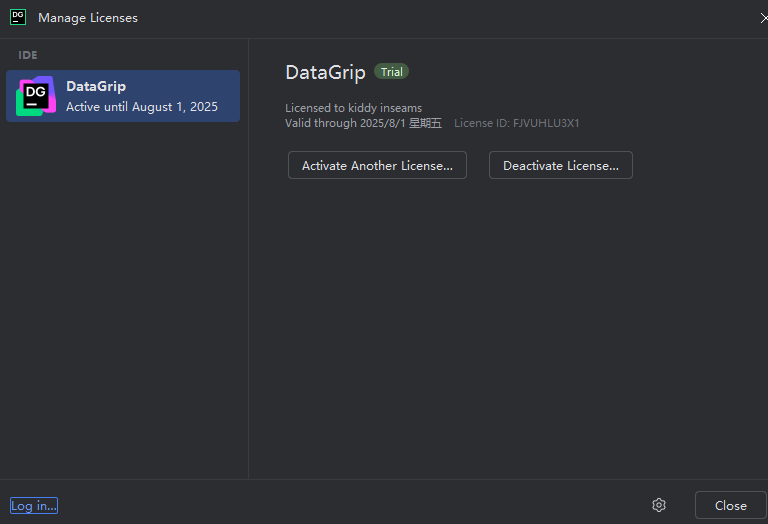Select the DataGrip entry in IDE list

(x=123, y=96)
